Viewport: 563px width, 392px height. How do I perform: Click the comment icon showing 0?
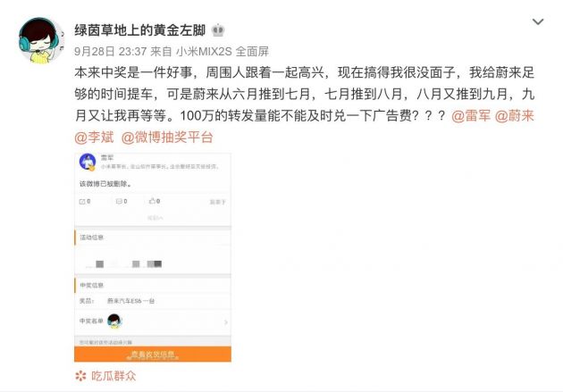click(x=122, y=202)
